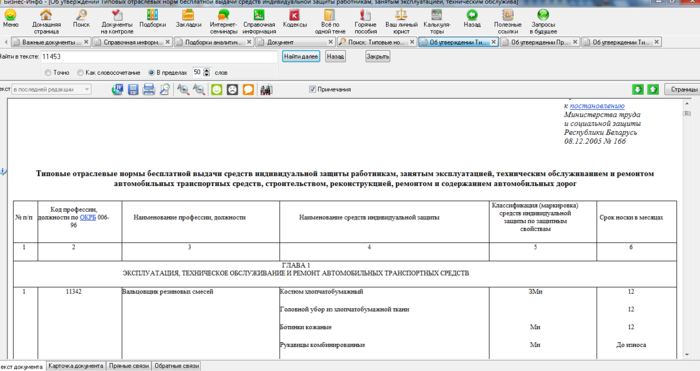Increase text size icon
The width and height of the screenshot is (700, 371).
pos(183,89)
